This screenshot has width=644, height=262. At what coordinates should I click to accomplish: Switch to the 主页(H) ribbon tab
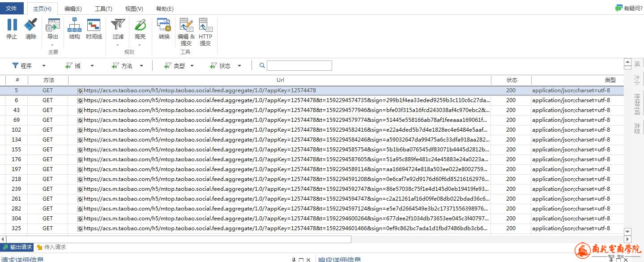click(x=43, y=9)
